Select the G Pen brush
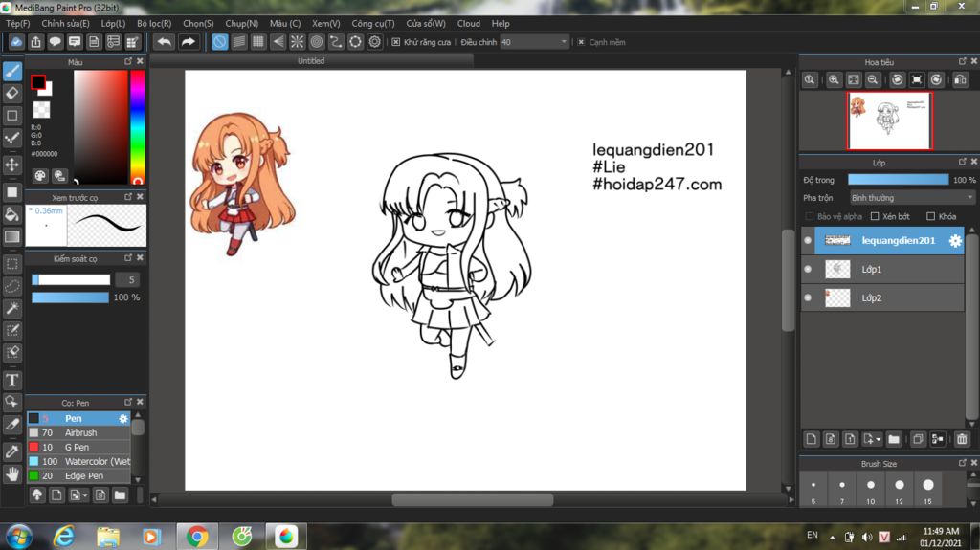Viewport: 980px width, 550px height. [x=78, y=447]
